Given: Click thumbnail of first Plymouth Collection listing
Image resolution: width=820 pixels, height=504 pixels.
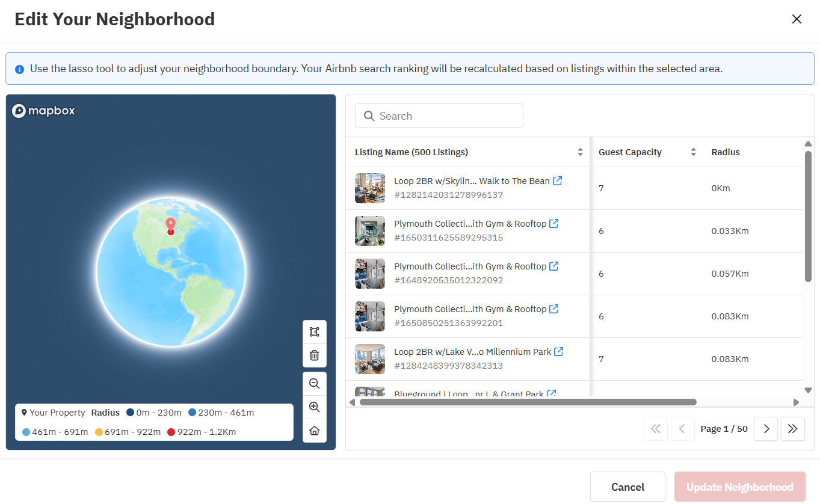Looking at the screenshot, I should click(370, 231).
